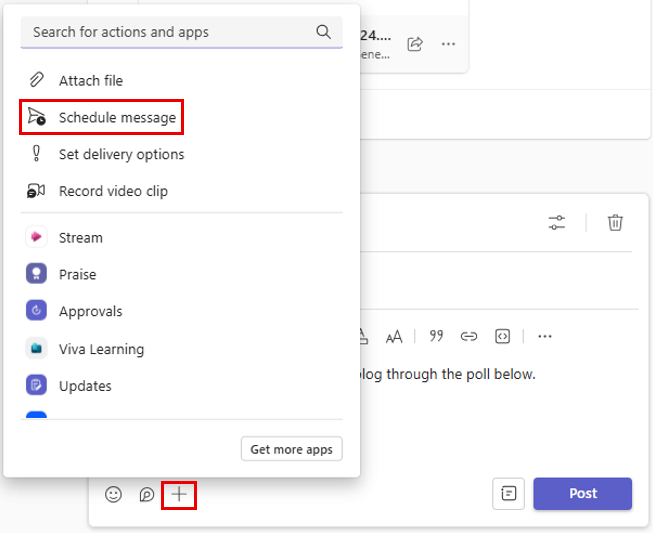Open more formatting options ellipsis

tap(545, 336)
